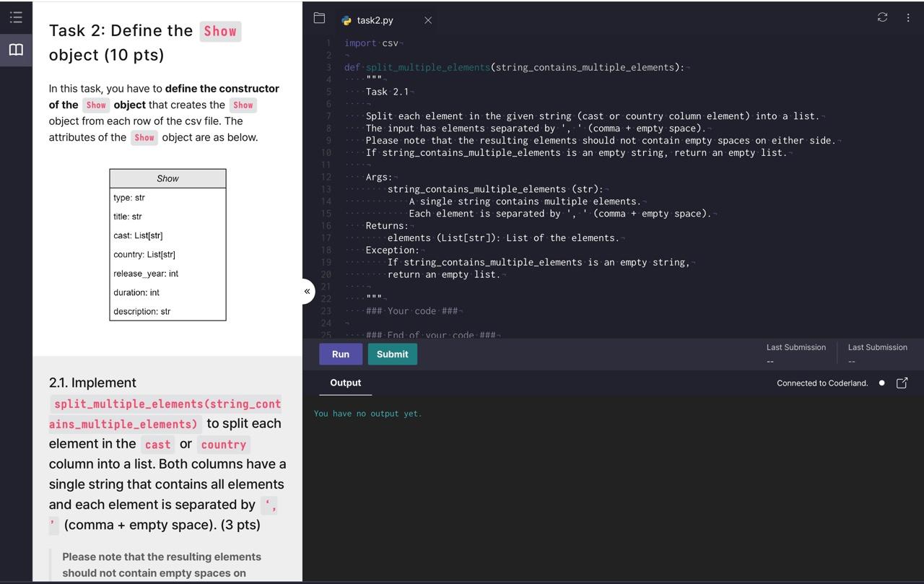Refresh the editor with the sync icon

pos(882,17)
